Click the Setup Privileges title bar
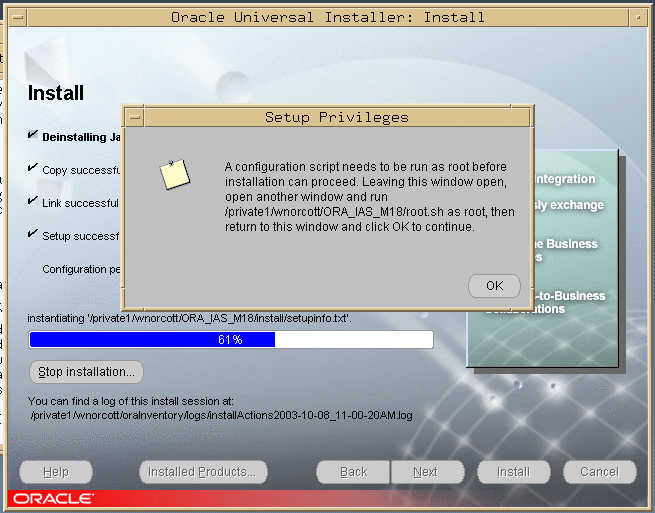The image size is (655, 513). [337, 117]
